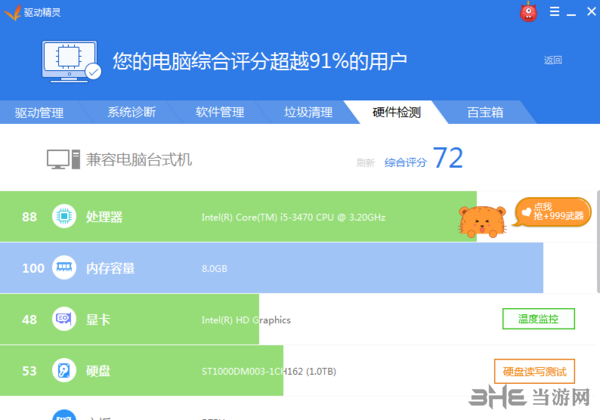The width and height of the screenshot is (600, 420).
Task: Open the 温度监控 temperature monitor button
Action: pos(538,319)
